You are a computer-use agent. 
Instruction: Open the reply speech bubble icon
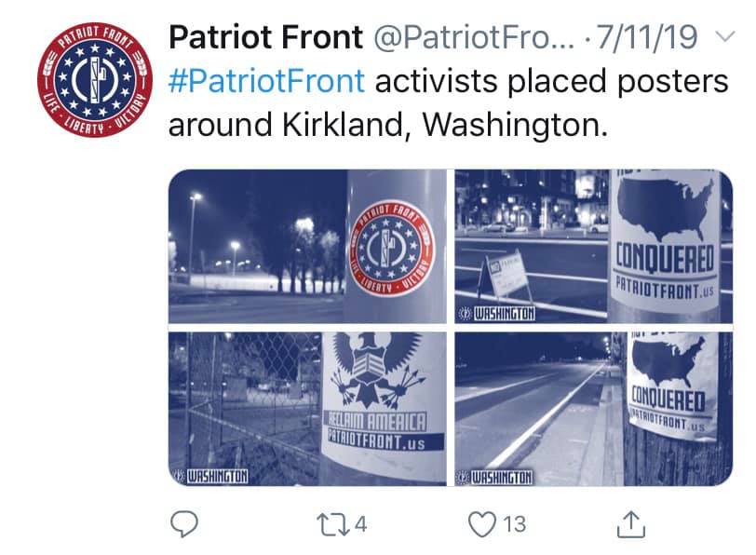(184, 523)
